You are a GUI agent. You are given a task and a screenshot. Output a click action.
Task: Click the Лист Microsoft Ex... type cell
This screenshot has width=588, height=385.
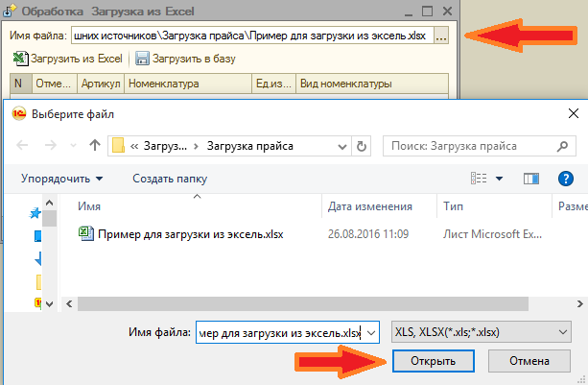point(492,234)
